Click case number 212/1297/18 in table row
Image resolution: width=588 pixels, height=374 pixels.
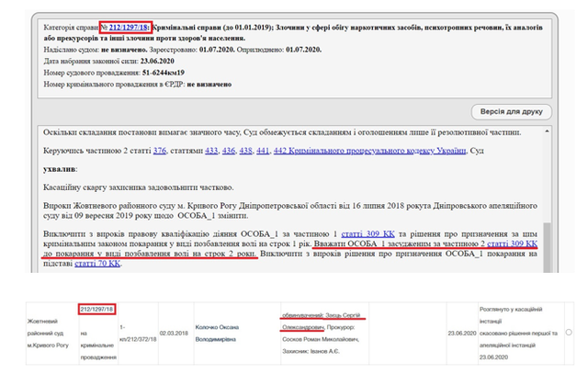(96, 311)
